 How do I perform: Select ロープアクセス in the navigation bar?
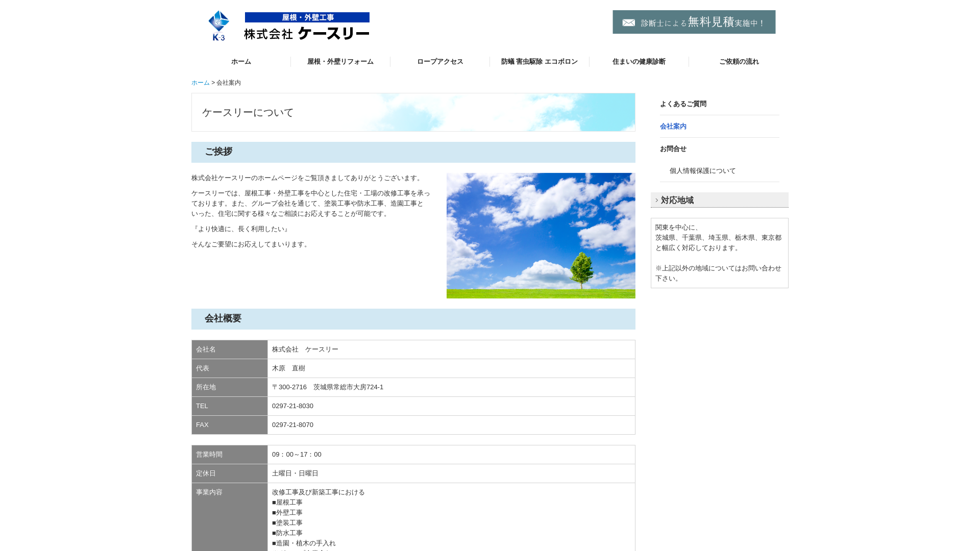click(440, 62)
